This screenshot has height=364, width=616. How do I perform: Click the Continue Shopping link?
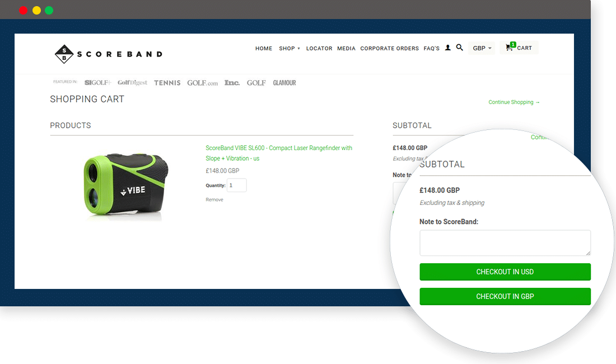pos(514,102)
